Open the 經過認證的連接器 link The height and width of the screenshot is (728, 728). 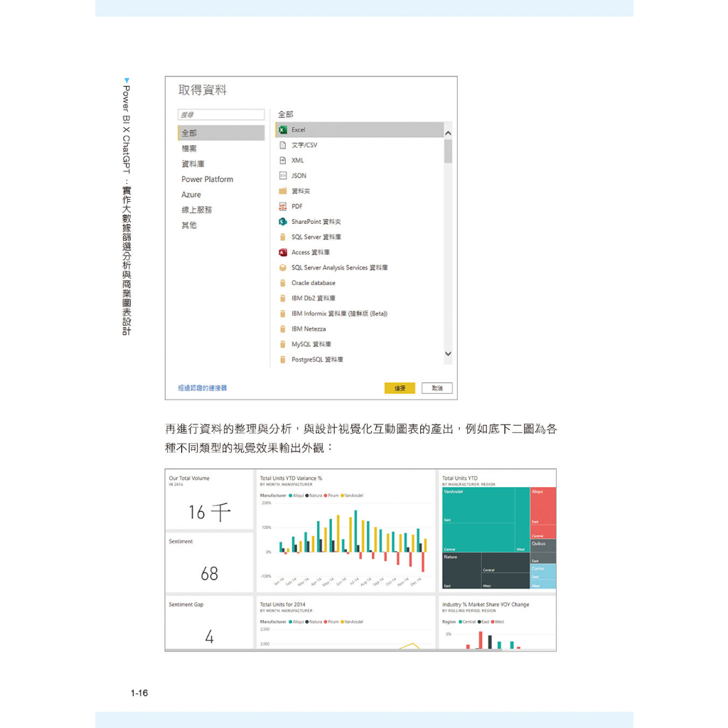(203, 388)
